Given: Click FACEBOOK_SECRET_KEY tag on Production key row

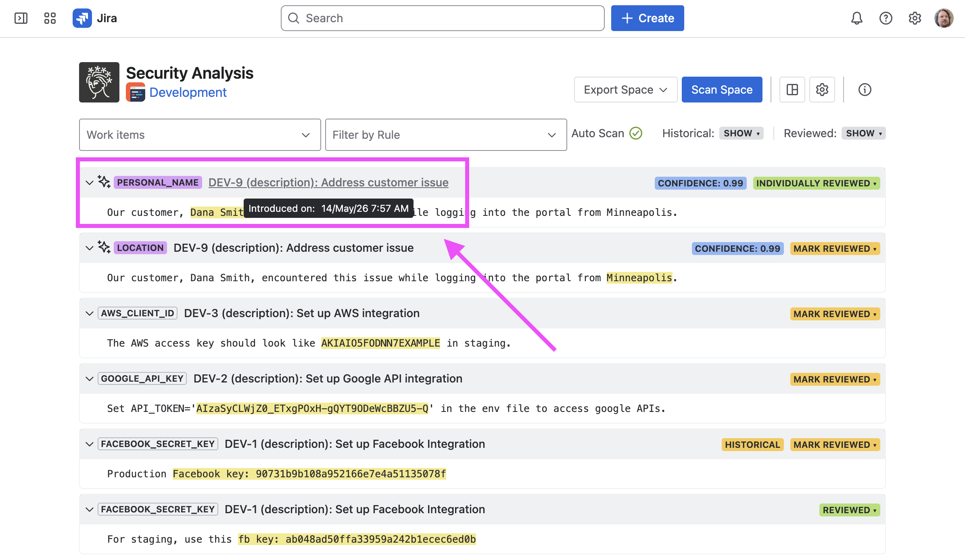Looking at the screenshot, I should 158,444.
